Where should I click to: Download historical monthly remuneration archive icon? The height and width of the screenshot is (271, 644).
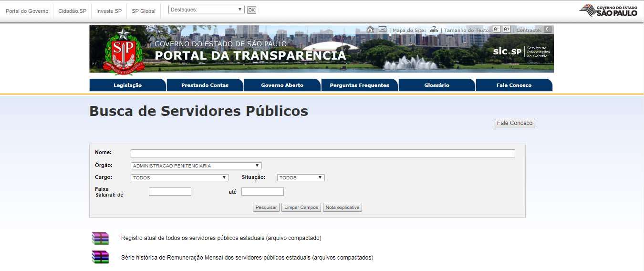pyautogui.click(x=100, y=258)
